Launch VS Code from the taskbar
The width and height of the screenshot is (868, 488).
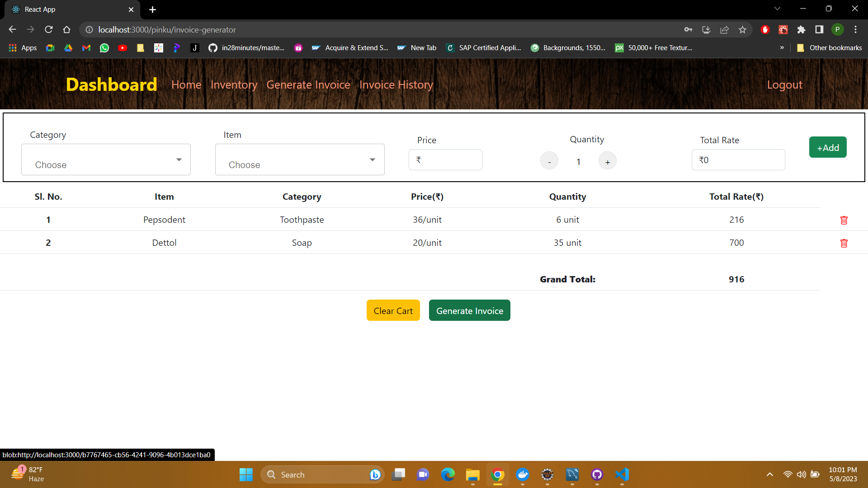point(622,474)
